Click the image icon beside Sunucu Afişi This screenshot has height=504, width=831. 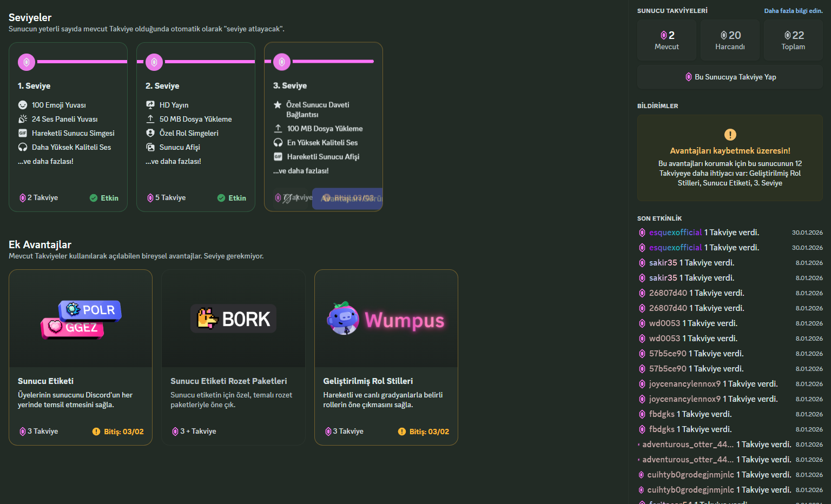150,147
